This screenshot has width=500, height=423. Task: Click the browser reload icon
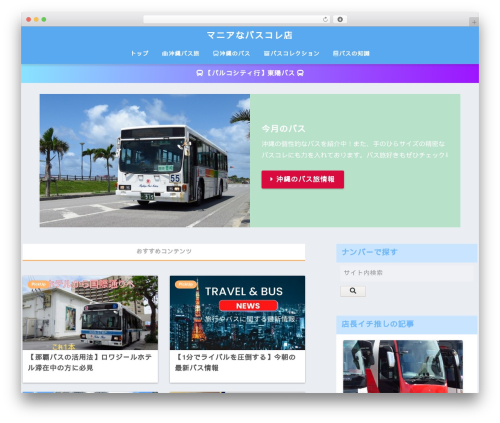[x=325, y=20]
